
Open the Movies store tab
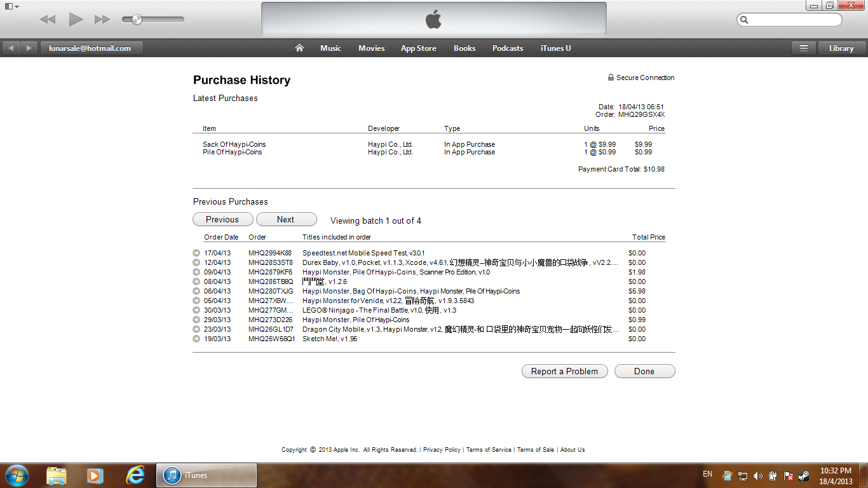(x=371, y=48)
